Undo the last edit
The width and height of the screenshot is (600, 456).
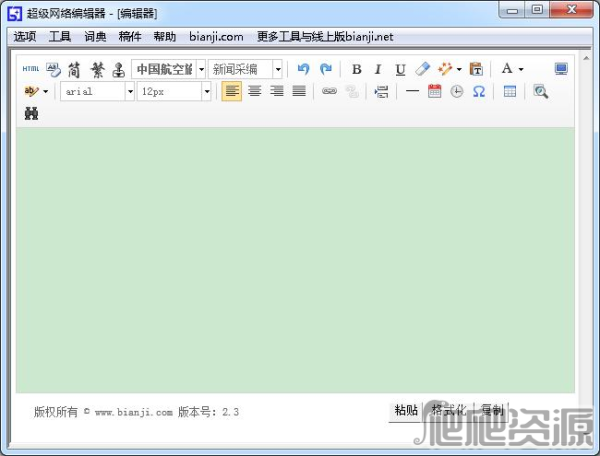[303, 69]
